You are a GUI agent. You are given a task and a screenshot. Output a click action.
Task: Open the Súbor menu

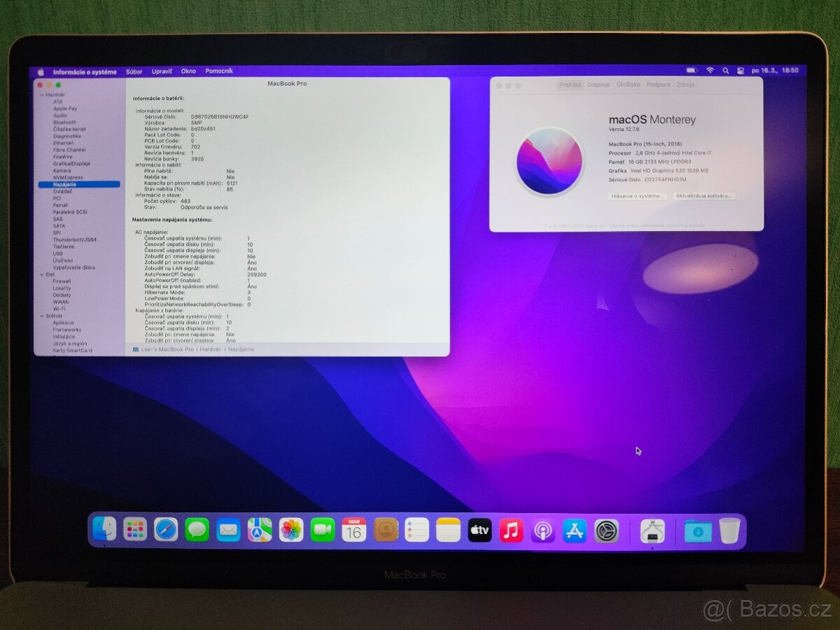click(134, 71)
